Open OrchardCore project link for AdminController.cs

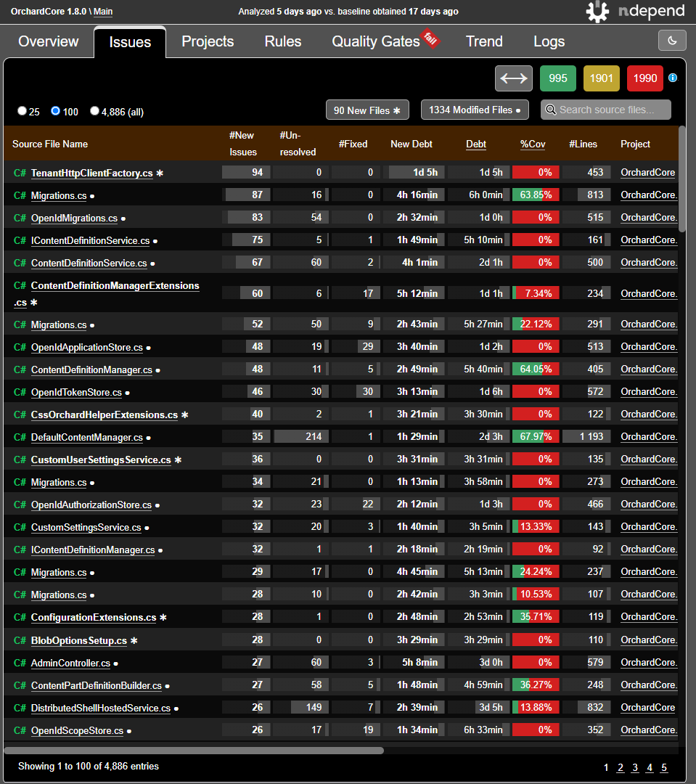(x=648, y=663)
